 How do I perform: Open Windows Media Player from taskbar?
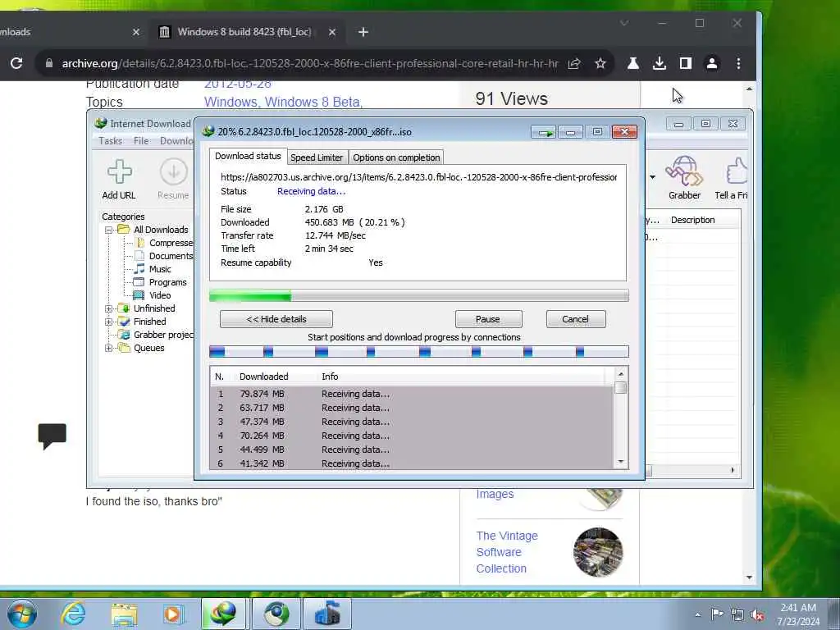pyautogui.click(x=172, y=614)
